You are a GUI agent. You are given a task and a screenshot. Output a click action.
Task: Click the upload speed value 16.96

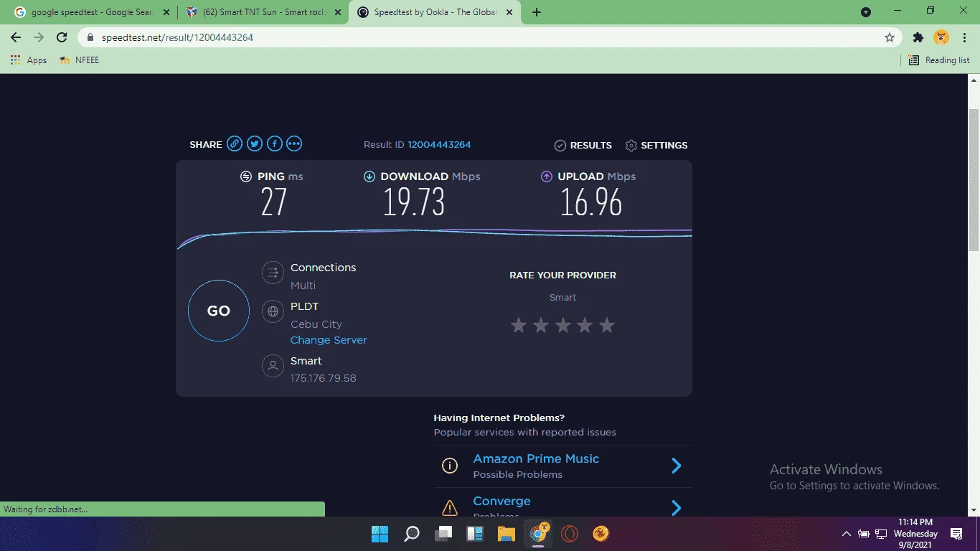pos(591,202)
